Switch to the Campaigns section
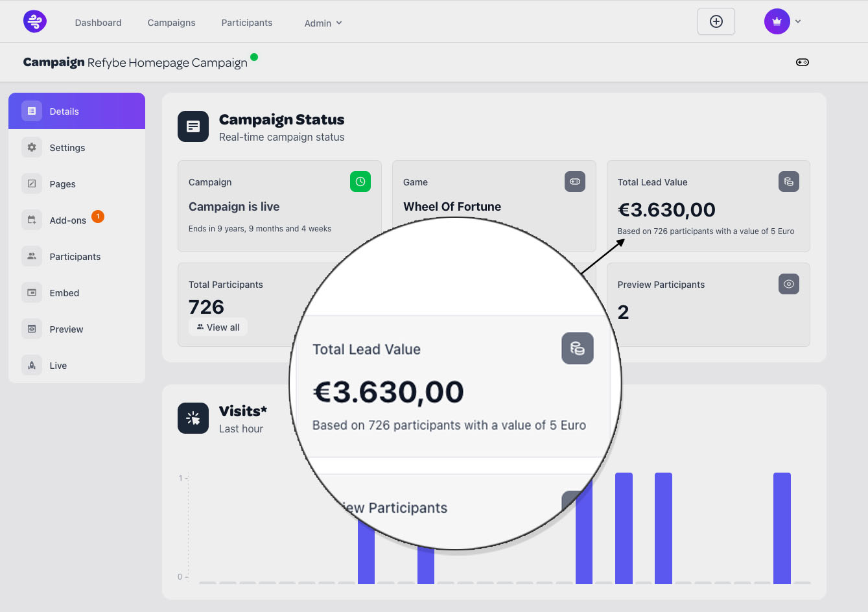 pos(170,22)
